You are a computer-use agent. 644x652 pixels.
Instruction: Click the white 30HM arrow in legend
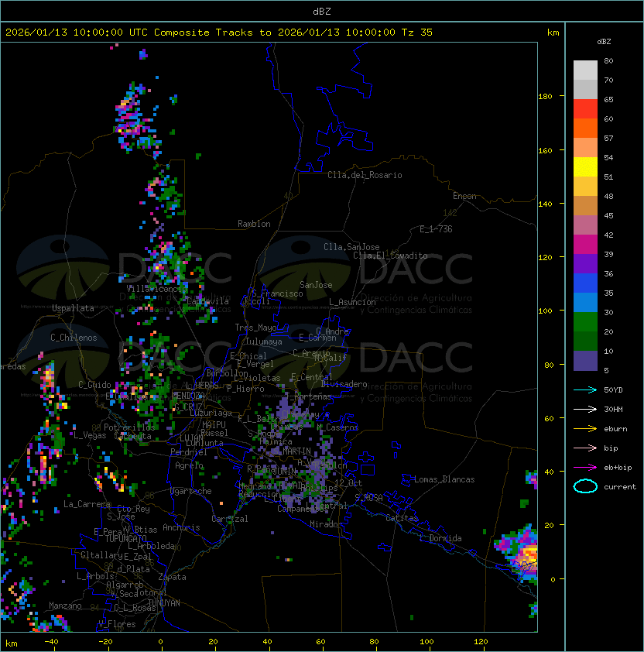585,409
